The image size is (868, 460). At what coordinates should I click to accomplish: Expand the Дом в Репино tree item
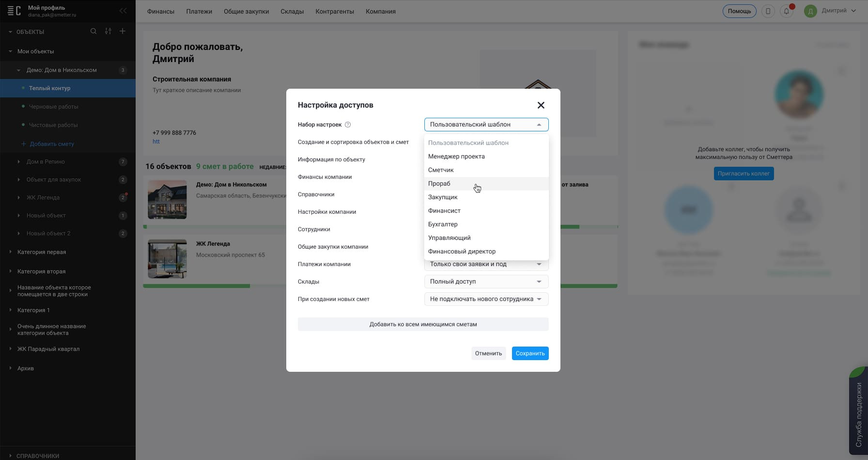click(x=19, y=162)
